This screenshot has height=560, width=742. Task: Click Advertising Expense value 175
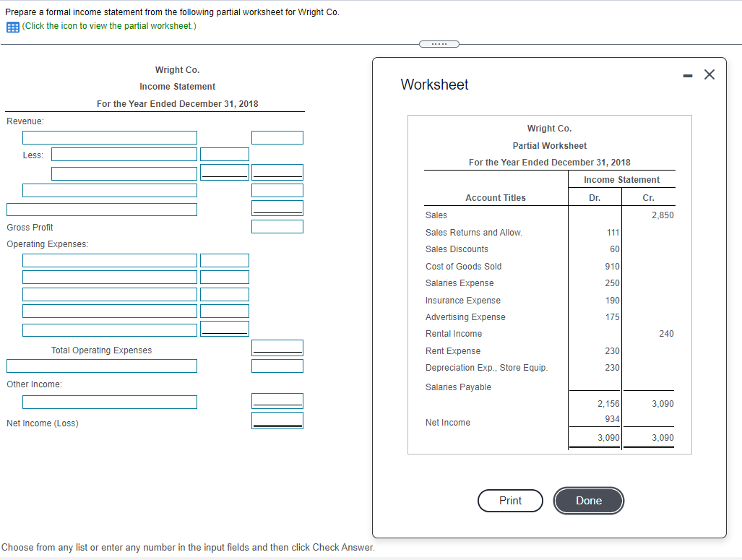pyautogui.click(x=612, y=317)
